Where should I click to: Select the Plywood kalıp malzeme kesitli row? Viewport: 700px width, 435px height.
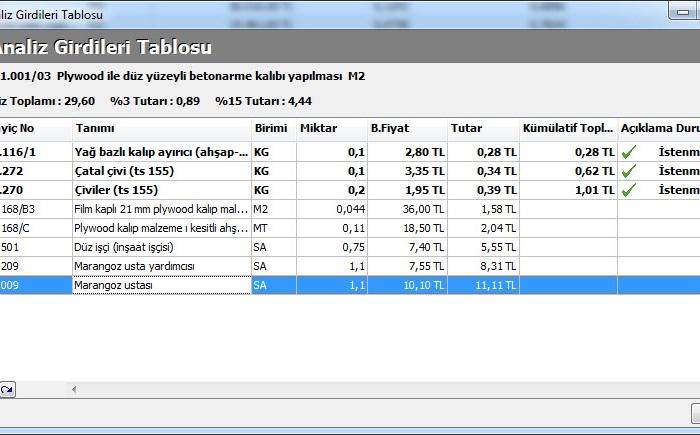[160, 228]
